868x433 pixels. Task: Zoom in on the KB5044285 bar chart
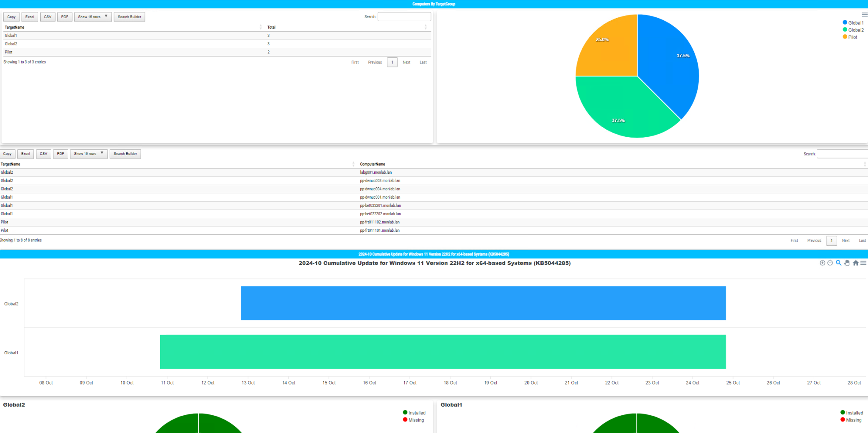click(822, 263)
